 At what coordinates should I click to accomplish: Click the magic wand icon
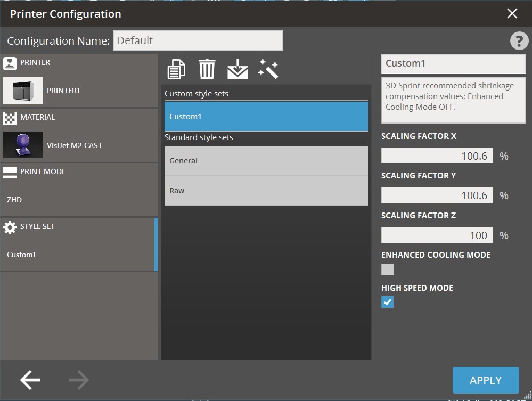(268, 69)
